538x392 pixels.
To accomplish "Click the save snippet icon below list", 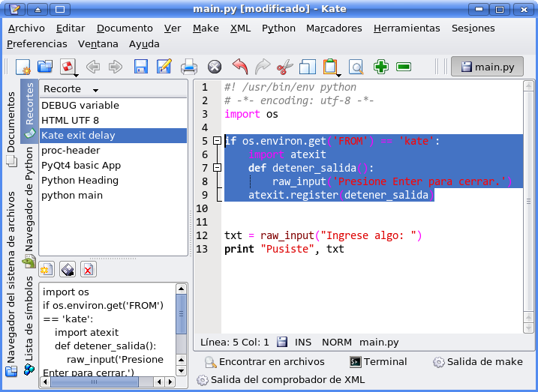I will tap(68, 269).
